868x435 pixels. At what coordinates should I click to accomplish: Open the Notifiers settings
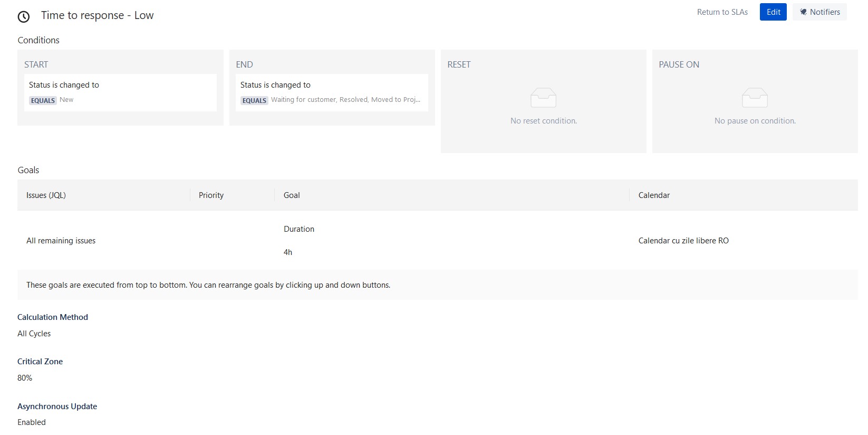[819, 12]
